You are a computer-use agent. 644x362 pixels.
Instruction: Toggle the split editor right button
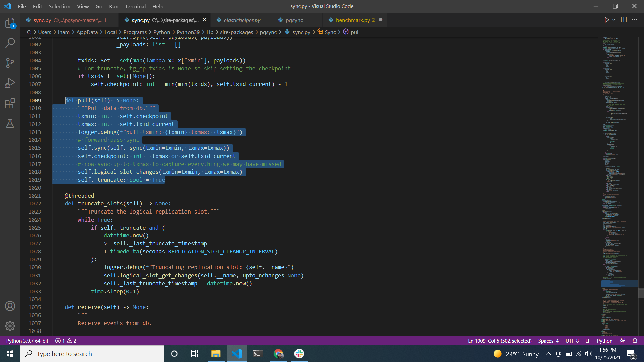pos(624,20)
